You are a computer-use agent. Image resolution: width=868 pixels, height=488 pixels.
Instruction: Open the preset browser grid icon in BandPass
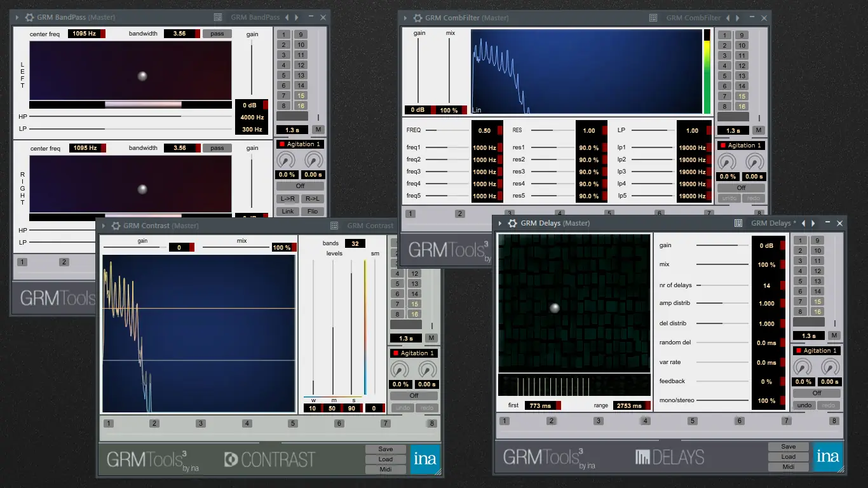(218, 17)
